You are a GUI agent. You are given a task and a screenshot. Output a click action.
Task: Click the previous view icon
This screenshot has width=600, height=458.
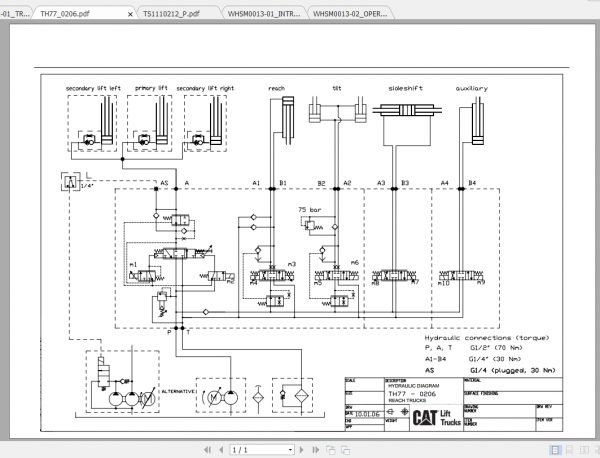click(x=330, y=450)
